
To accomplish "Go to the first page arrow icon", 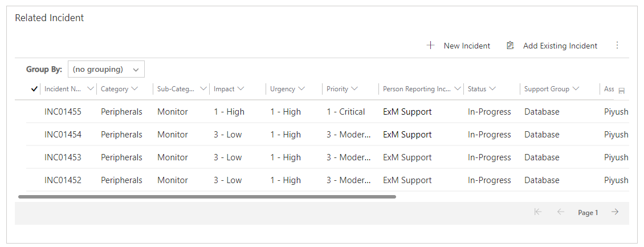I will pos(538,212).
